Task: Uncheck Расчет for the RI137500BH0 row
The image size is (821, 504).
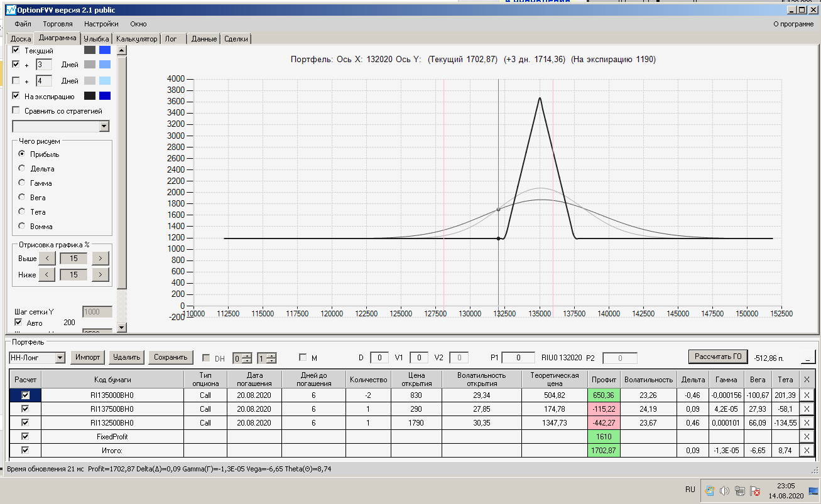Action: pos(26,409)
